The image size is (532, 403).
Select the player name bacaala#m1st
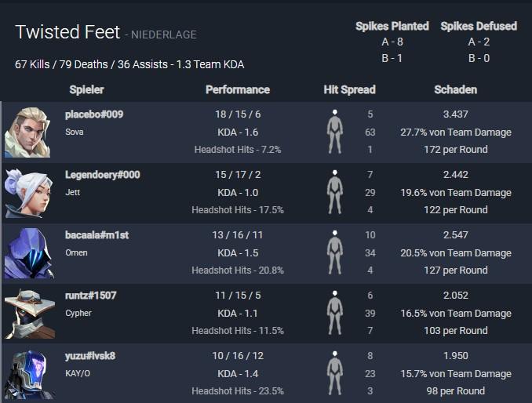click(97, 235)
